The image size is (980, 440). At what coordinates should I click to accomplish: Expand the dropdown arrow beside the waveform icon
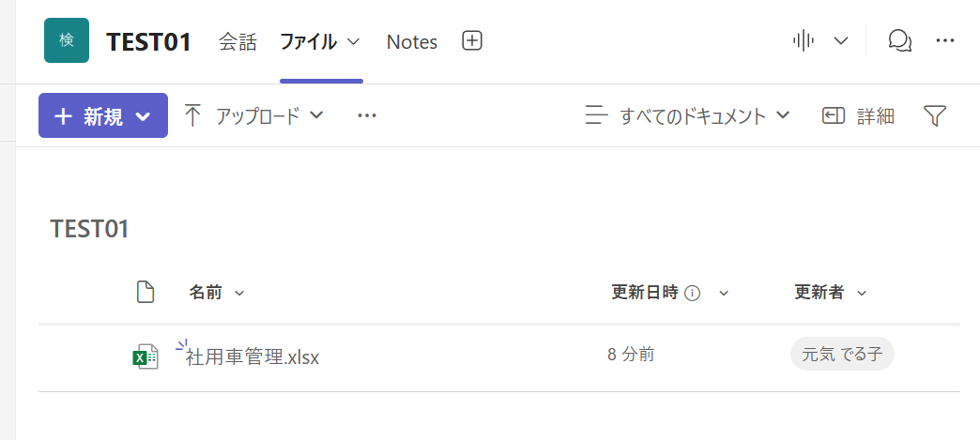pyautogui.click(x=841, y=40)
